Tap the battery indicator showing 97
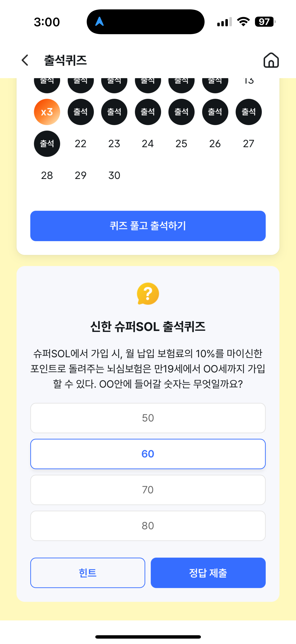Viewport: 296px width, 644px height. tap(265, 22)
